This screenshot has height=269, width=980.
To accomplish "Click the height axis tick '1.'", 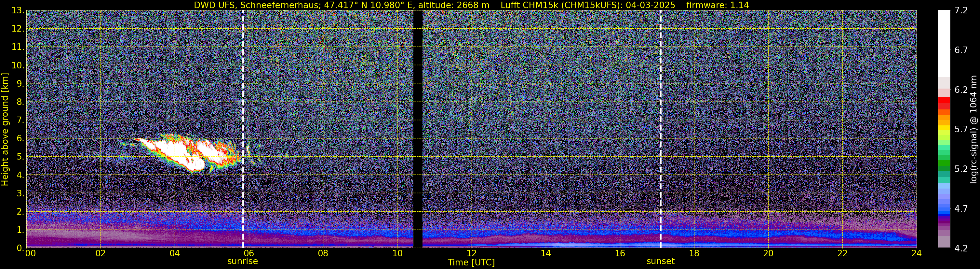I will [20, 230].
